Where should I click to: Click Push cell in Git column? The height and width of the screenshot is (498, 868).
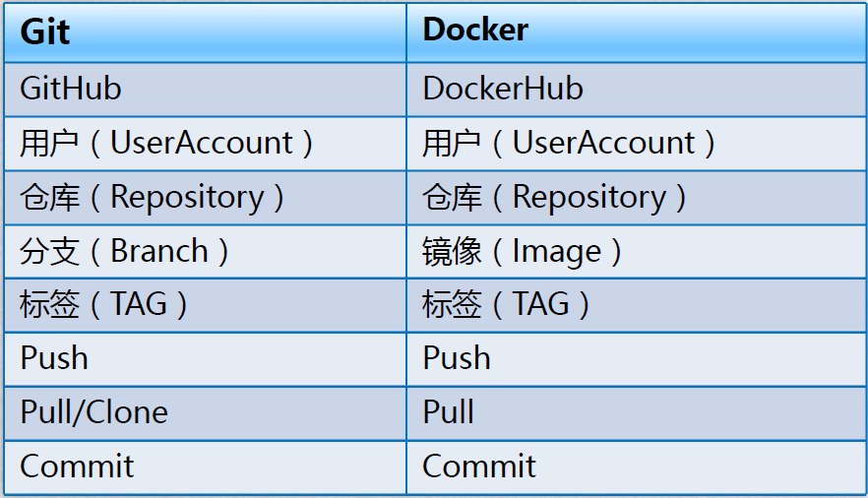pos(54,358)
